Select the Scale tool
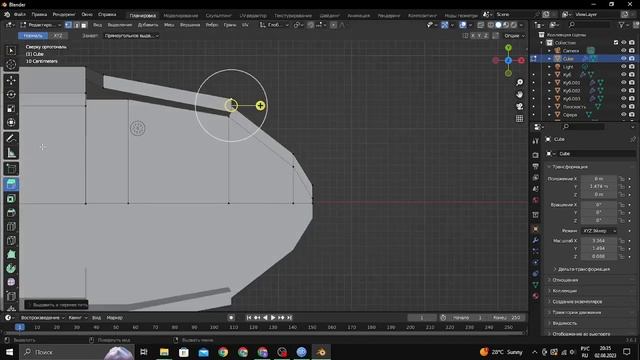This screenshot has height=360, width=640. [11, 109]
